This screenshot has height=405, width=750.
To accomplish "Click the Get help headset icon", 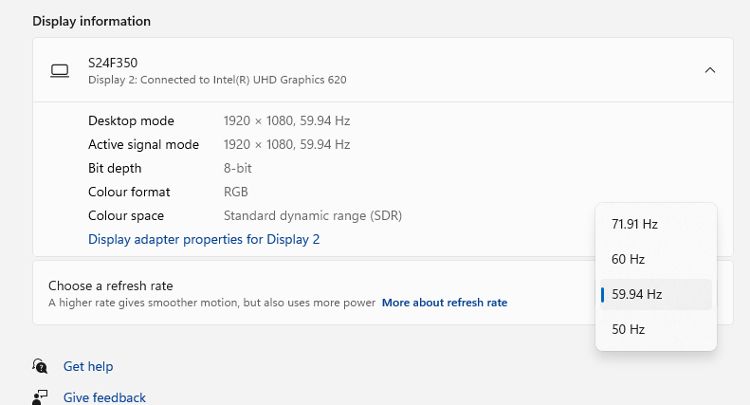I will (x=40, y=366).
